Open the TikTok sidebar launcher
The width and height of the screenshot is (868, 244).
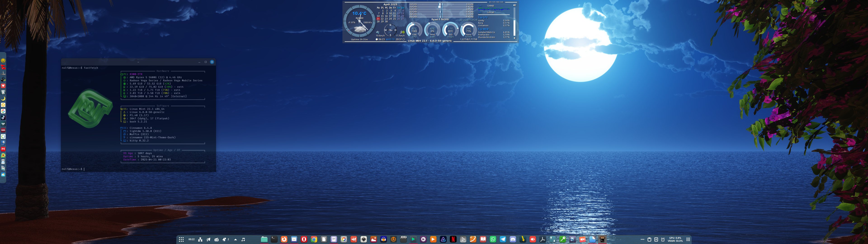click(x=3, y=118)
